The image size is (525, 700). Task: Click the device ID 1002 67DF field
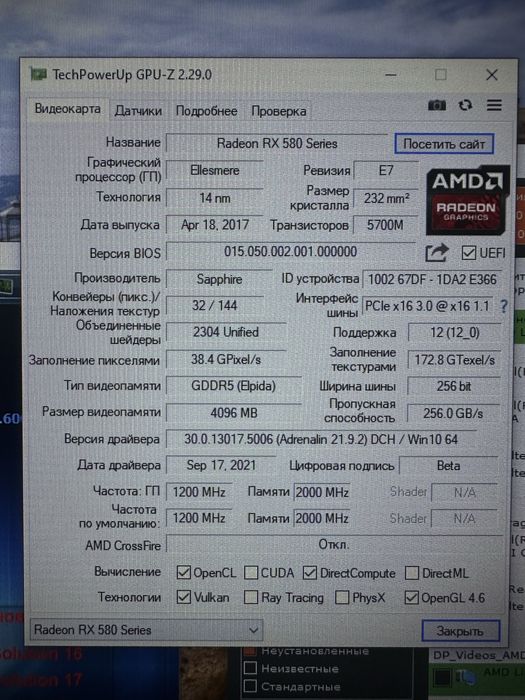tap(432, 279)
